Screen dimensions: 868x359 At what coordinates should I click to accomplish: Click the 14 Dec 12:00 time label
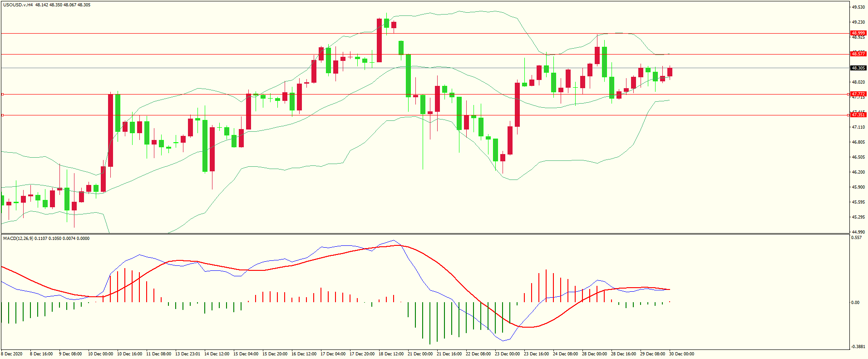point(217,354)
